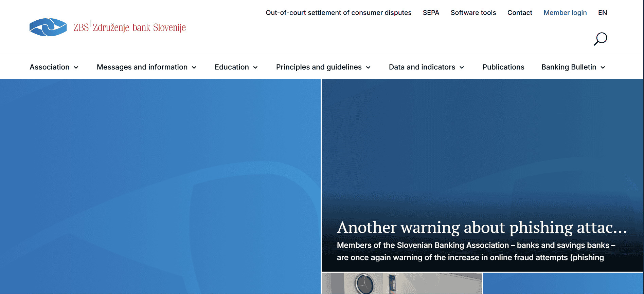The height and width of the screenshot is (294, 644).
Task: Open Out-of-court settlement of consumer disputes
Action: click(x=338, y=13)
